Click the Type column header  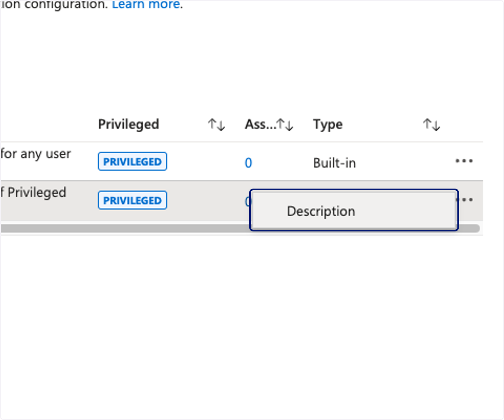click(328, 124)
